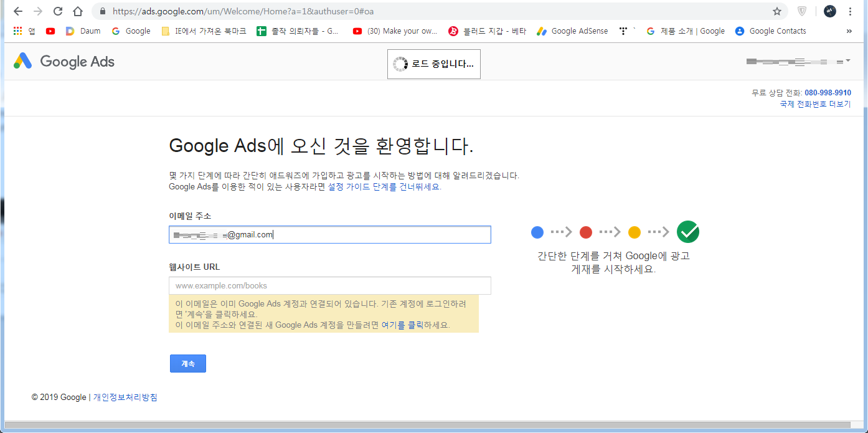
Task: Open the Google bookmark
Action: click(x=131, y=31)
